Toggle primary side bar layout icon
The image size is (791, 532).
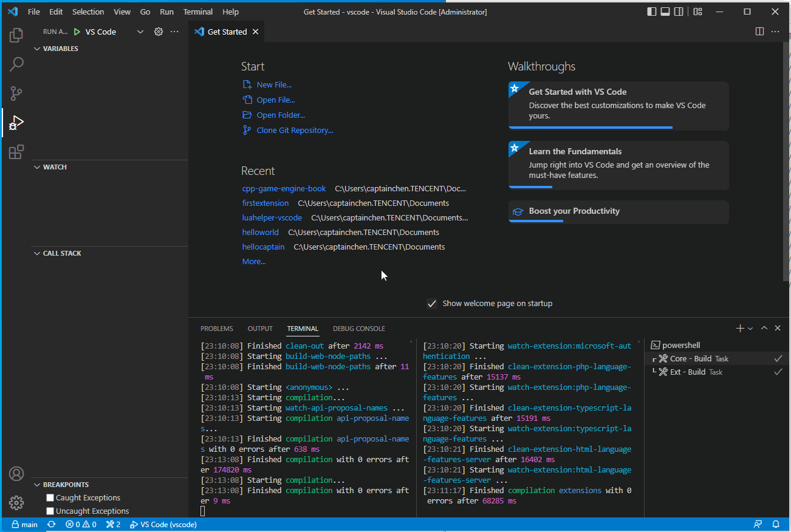tap(652, 12)
